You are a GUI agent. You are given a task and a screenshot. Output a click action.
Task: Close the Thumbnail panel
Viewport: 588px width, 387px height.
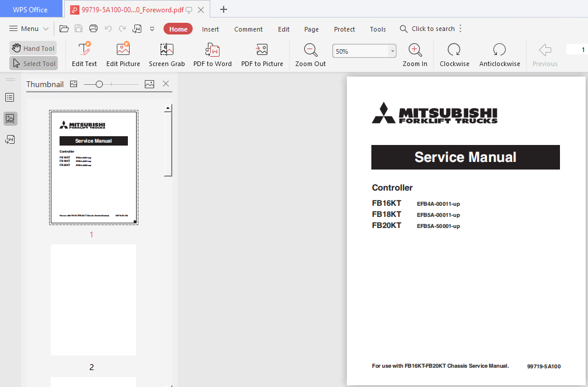coord(166,84)
